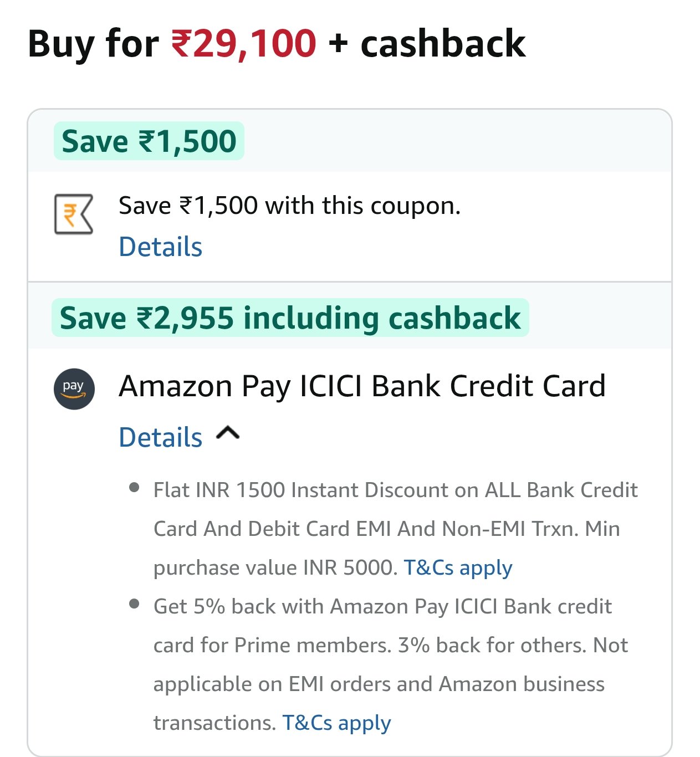Open T&Cs apply for Flat INR 1500 discount

(458, 567)
